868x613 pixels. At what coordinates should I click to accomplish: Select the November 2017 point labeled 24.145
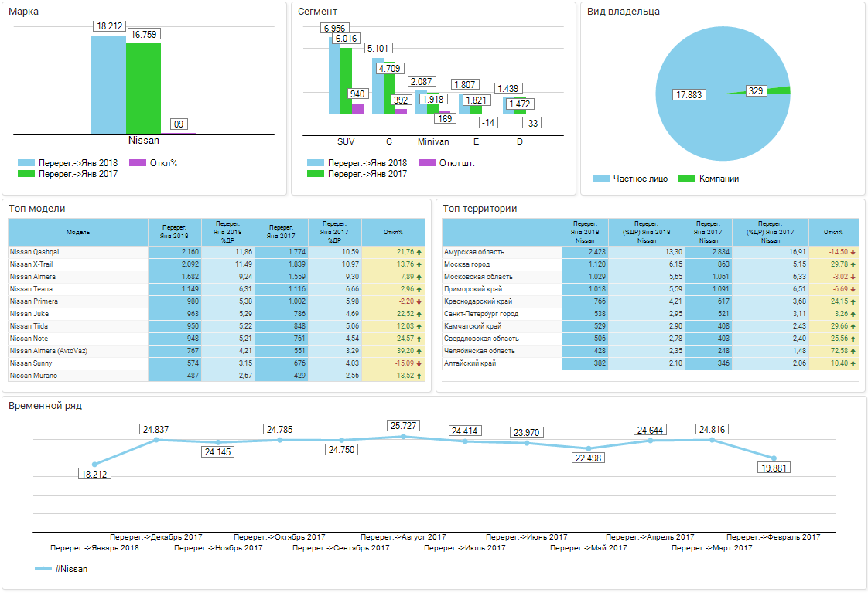[x=218, y=443]
